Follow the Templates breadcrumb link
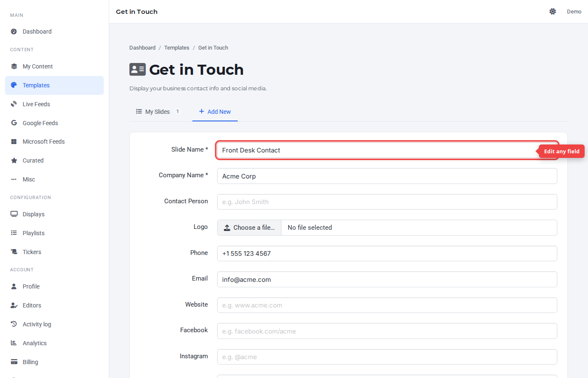This screenshot has height=378, width=588. coord(177,48)
